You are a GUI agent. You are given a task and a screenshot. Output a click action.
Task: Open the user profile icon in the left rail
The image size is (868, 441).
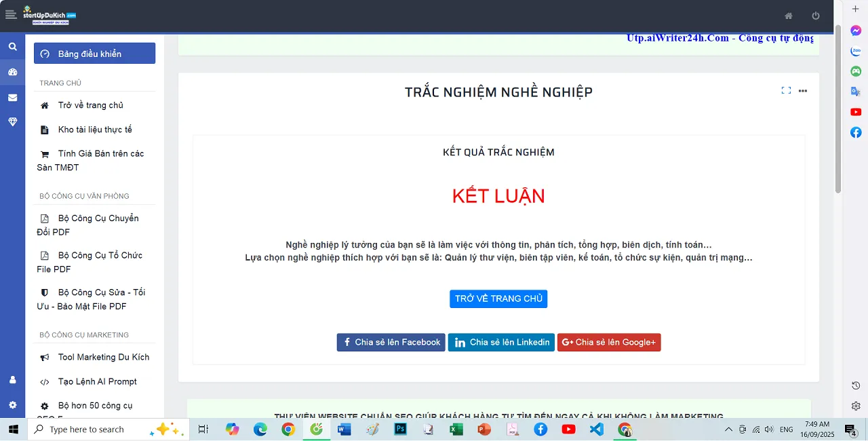[x=12, y=380]
